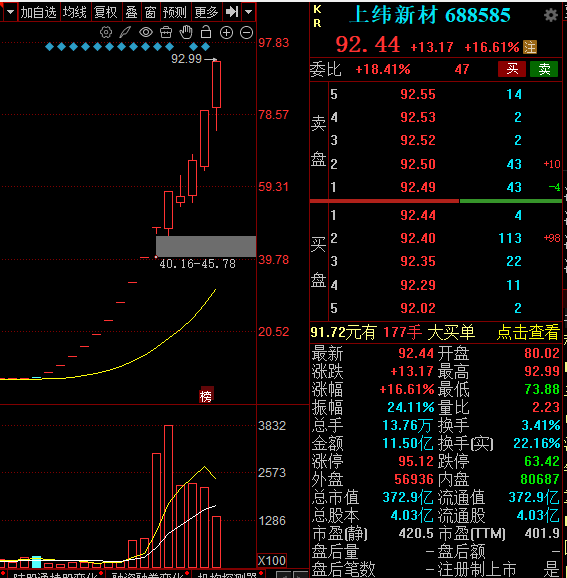Click 市盈(静) value 420.5
The height and width of the screenshot is (578, 567).
pos(416,533)
